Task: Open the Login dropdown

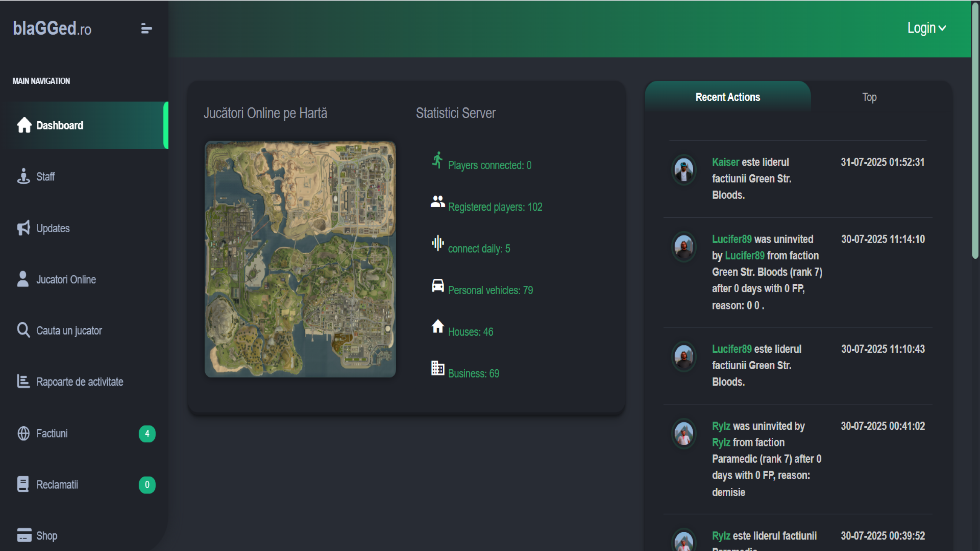Action: (x=926, y=28)
